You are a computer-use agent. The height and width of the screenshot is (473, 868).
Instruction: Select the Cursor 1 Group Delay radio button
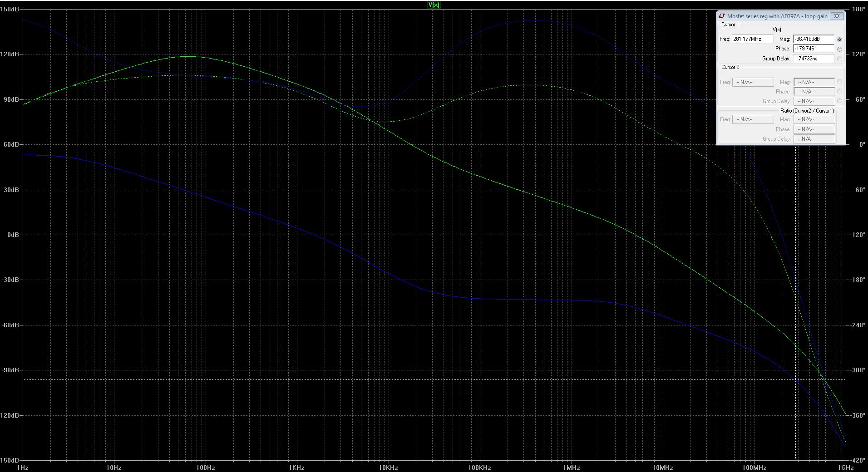tap(839, 59)
